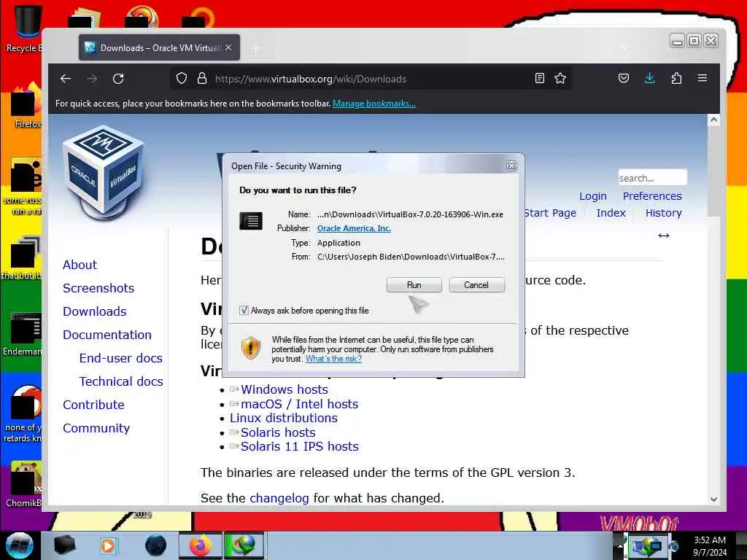Image resolution: width=747 pixels, height=560 pixels.
Task: Click the globe download manager taskbar icon
Action: coord(244,545)
